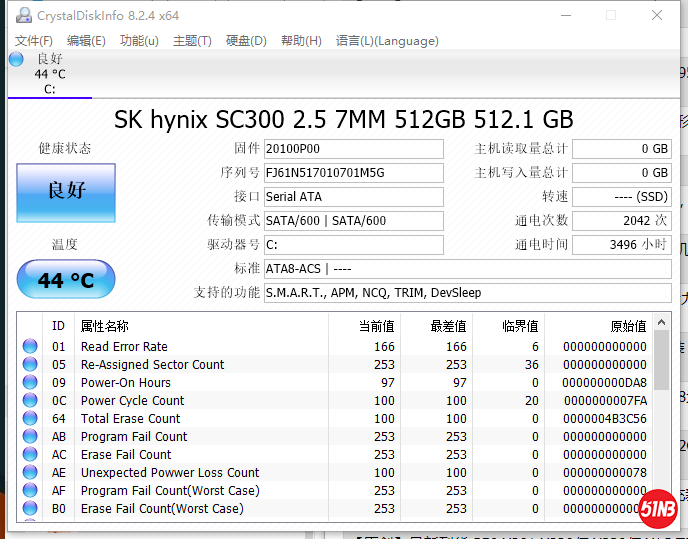
Task: Click the CrystalDiskInfo app icon in title bar
Action: (22, 16)
